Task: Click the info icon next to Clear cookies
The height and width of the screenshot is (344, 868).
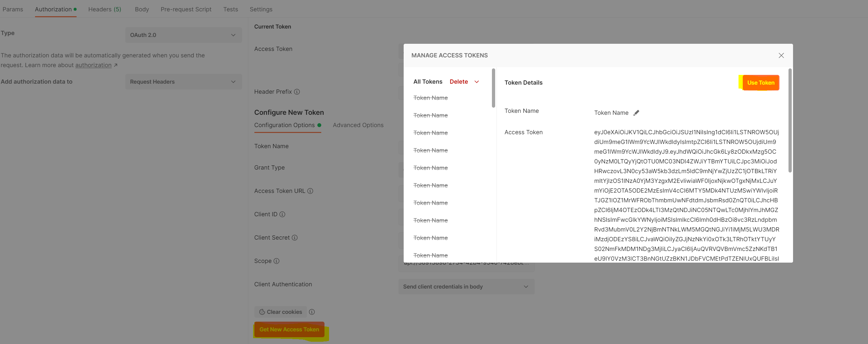Action: tap(312, 312)
